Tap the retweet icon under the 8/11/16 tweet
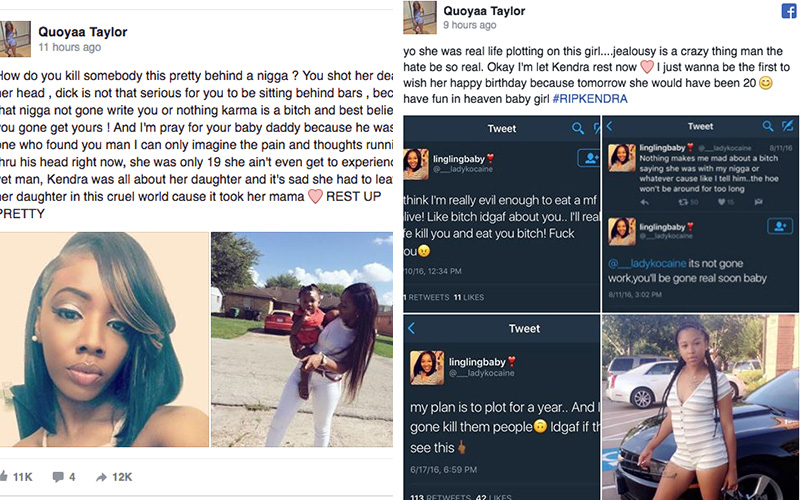The image size is (800, 500). click(683, 202)
